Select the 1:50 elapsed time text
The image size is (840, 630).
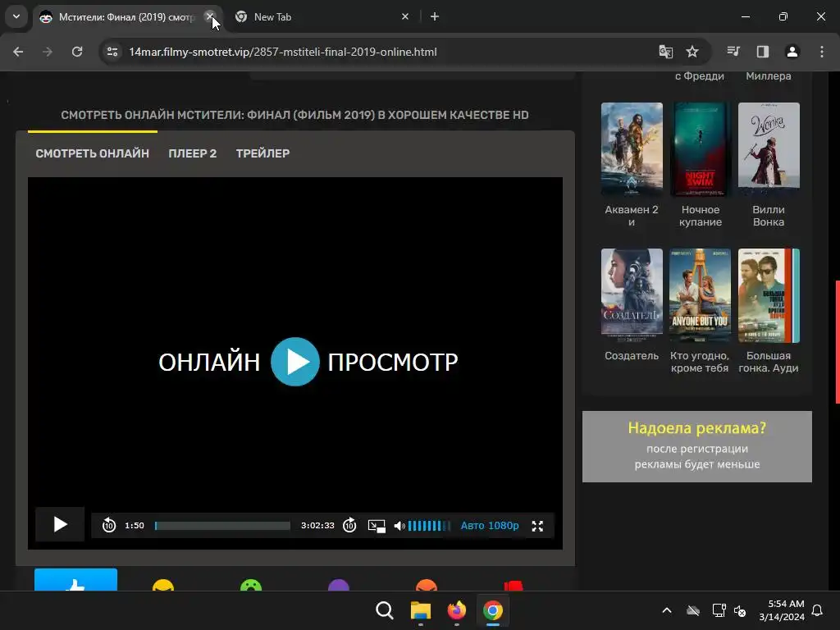pyautogui.click(x=135, y=526)
